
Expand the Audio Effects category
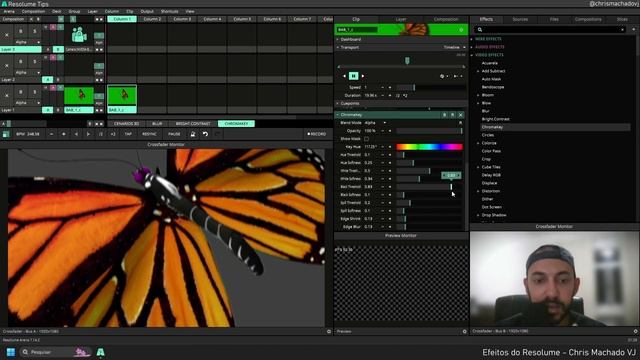[472, 47]
